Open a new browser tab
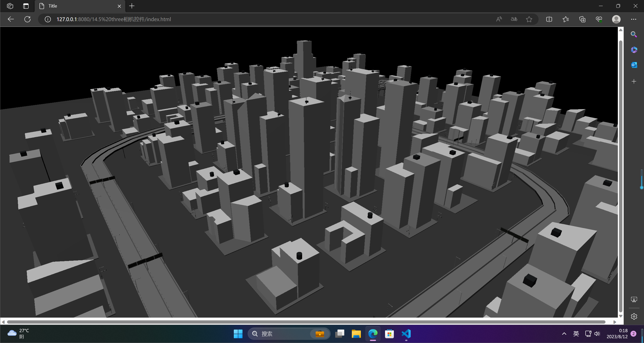644x343 pixels. click(x=132, y=6)
